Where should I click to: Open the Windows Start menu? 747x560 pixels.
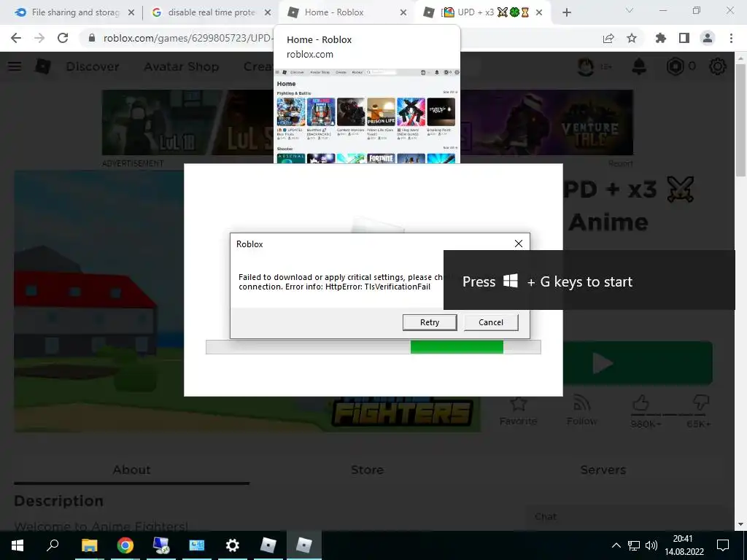18,545
